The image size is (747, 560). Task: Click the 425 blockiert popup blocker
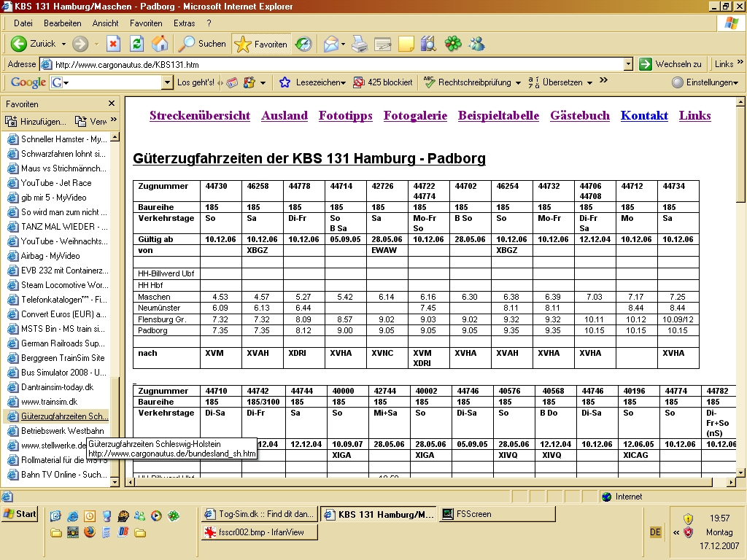coord(383,82)
